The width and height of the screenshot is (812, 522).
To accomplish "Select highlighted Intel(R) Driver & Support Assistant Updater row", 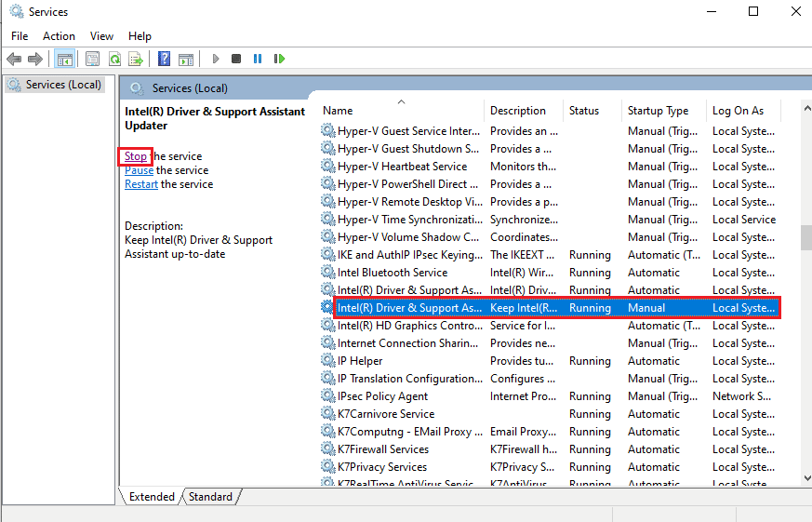I will coord(550,308).
